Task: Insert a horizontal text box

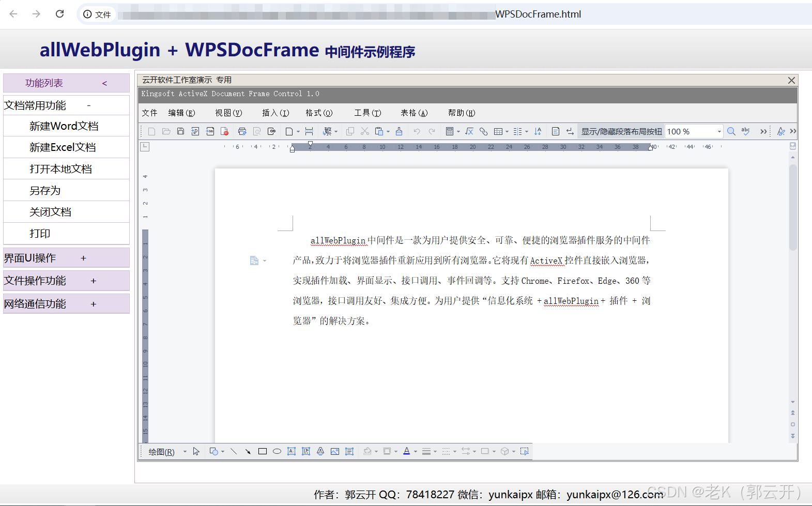Action: [292, 451]
